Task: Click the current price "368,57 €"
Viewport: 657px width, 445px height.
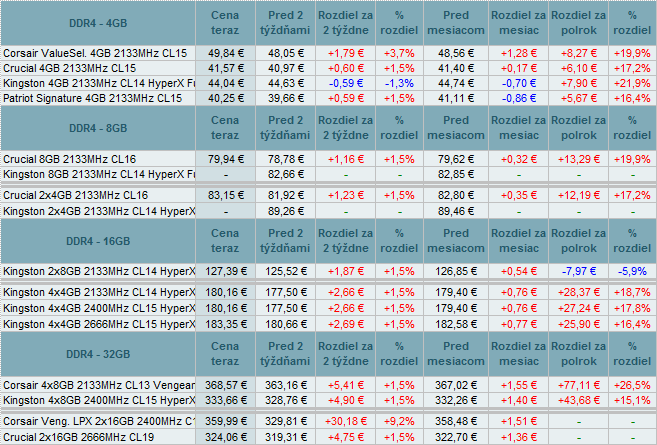Action: pyautogui.click(x=226, y=385)
